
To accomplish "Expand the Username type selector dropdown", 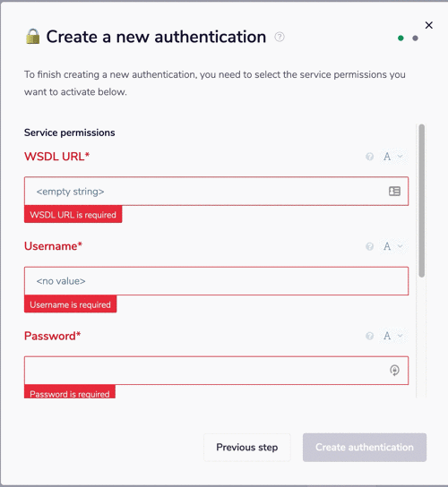I will pos(393,246).
